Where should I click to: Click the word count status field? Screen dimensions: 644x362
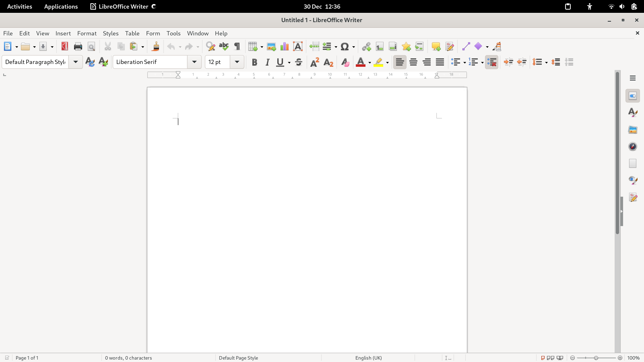point(128,358)
